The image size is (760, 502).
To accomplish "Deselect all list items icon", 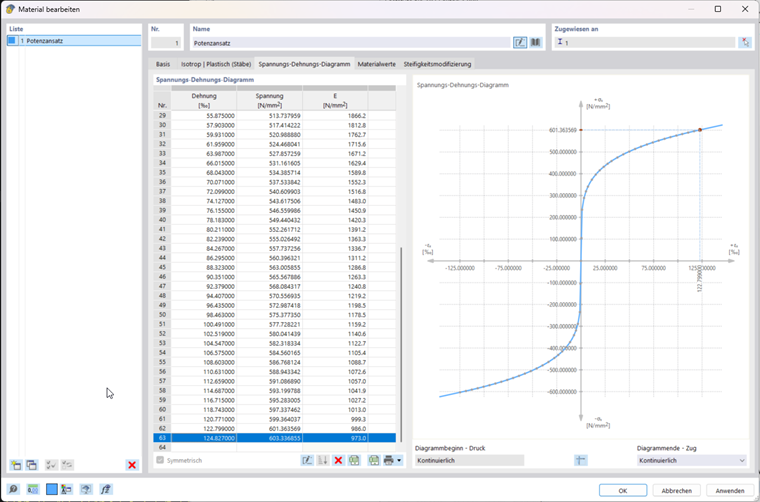I will (67, 465).
